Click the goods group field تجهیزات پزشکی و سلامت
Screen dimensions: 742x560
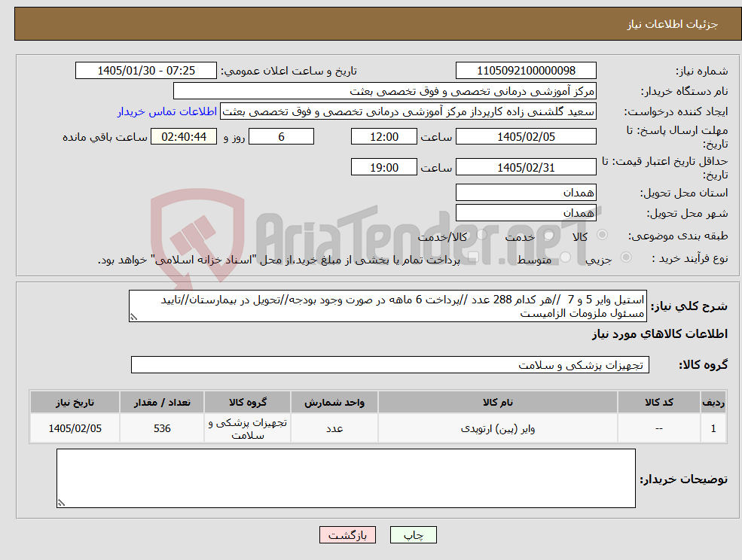(390, 364)
